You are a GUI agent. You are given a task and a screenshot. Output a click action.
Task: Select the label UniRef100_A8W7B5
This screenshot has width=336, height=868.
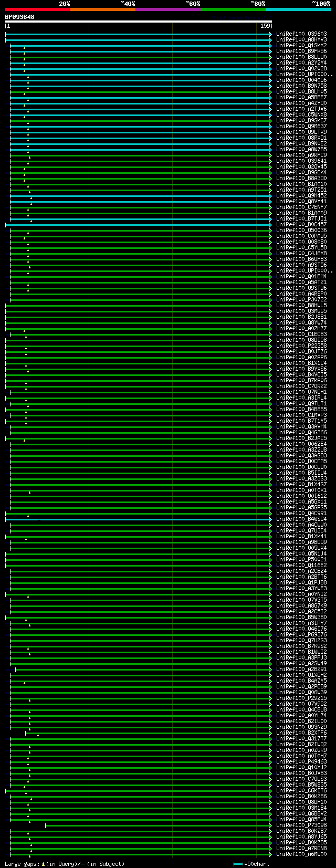click(x=301, y=149)
